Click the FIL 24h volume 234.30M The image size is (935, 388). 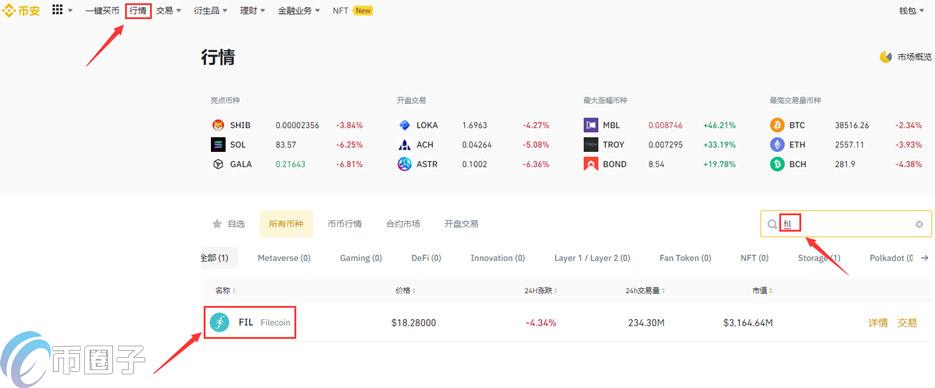coord(646,323)
